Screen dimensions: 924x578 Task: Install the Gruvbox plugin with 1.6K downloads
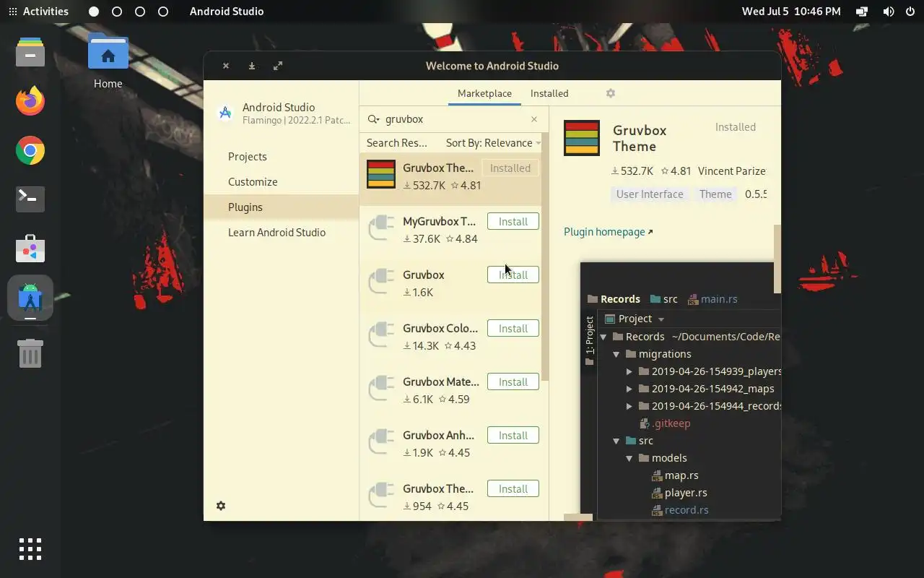(513, 275)
